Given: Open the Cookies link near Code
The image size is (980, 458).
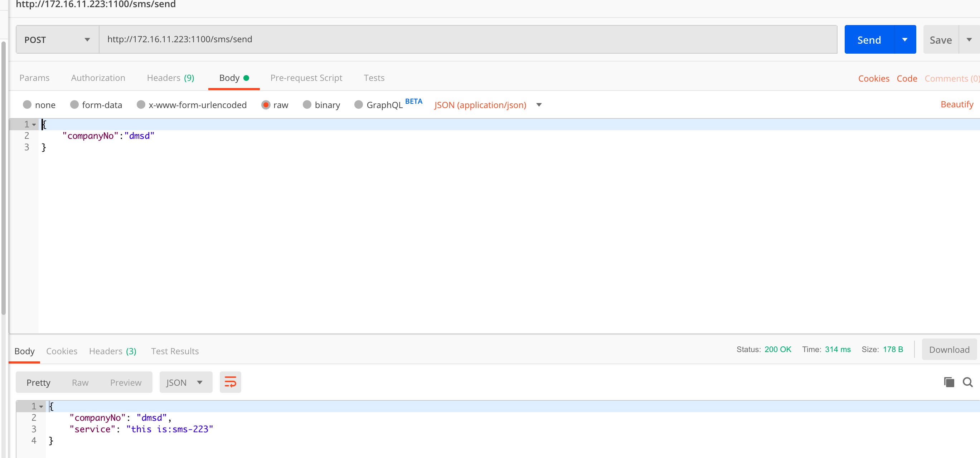Looking at the screenshot, I should point(874,78).
